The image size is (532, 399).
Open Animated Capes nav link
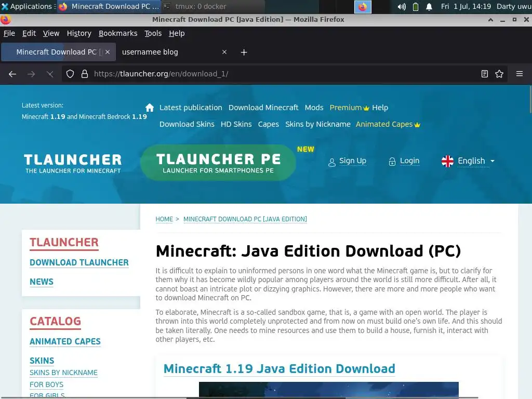pos(388,124)
